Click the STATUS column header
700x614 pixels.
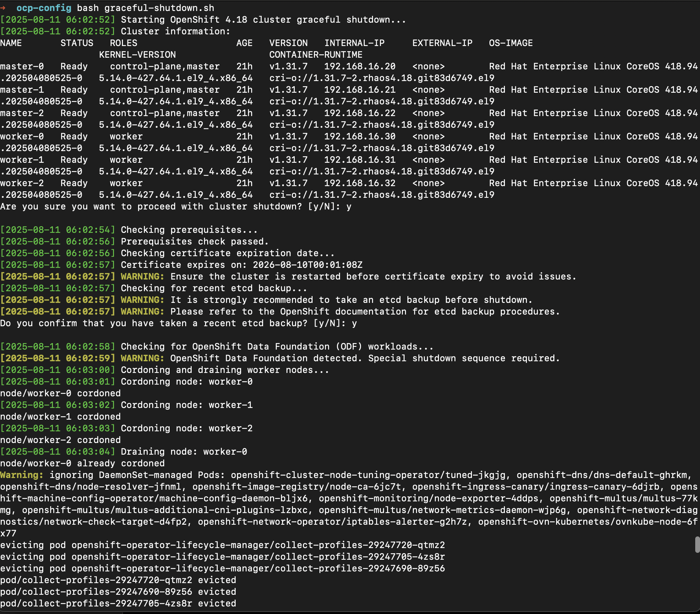77,43
